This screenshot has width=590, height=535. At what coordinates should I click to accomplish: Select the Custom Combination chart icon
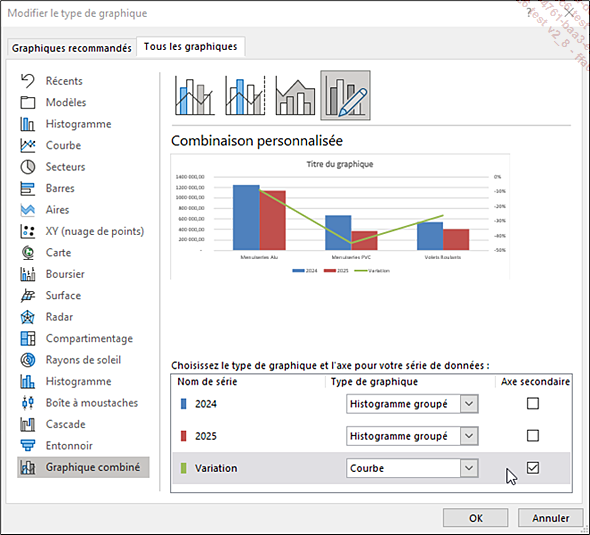point(345,96)
